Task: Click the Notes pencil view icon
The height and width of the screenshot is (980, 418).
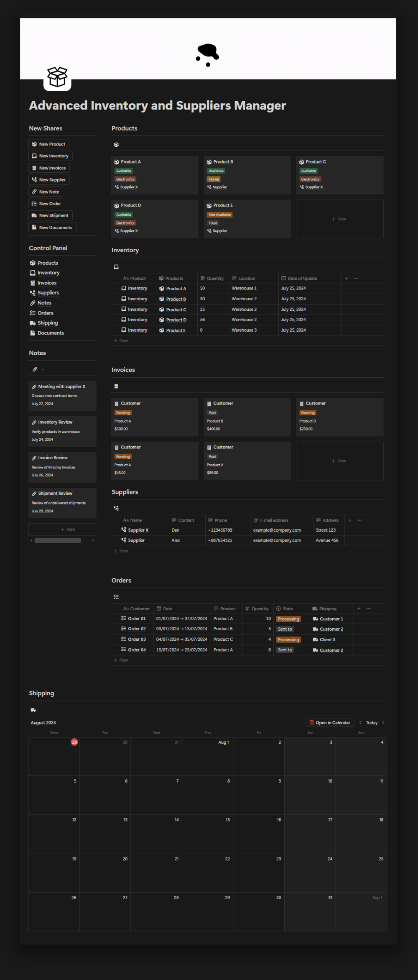Action: 35,369
